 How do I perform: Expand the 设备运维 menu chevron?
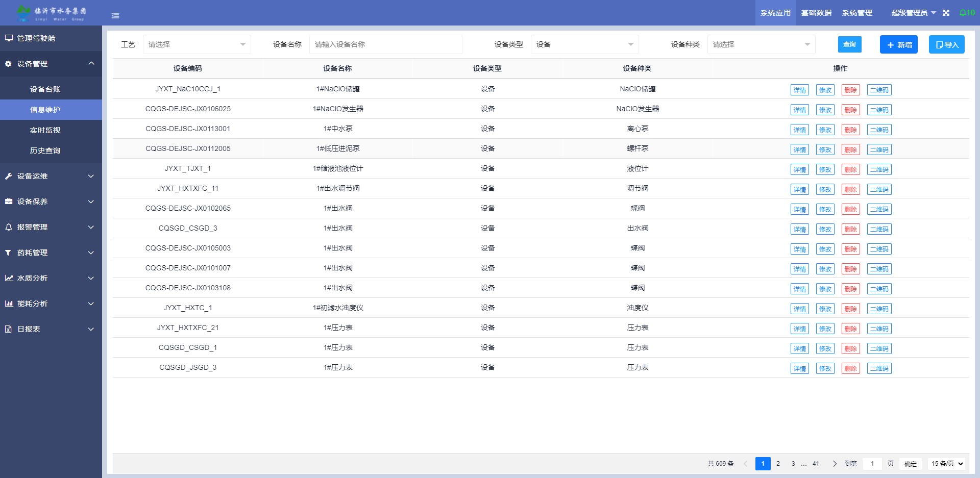[x=91, y=176]
